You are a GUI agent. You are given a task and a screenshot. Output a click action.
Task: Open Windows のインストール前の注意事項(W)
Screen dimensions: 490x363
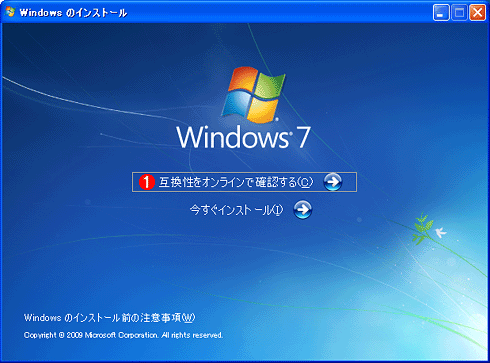[109, 318]
